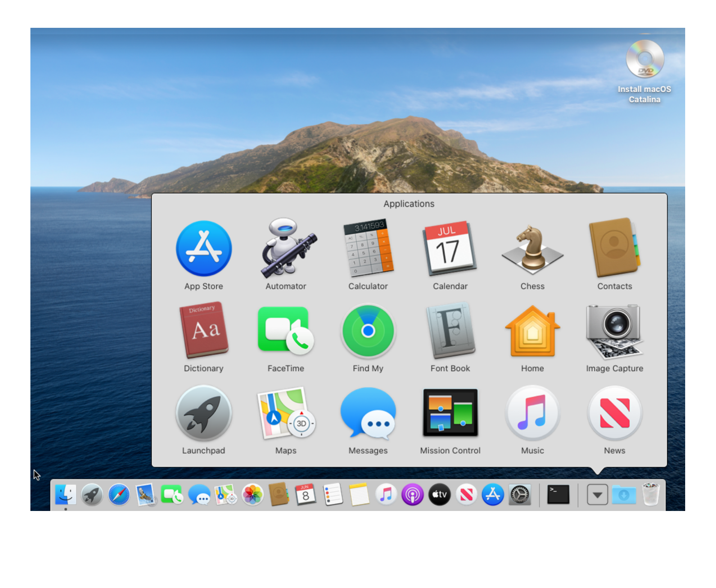Open News from the Applications stack grid
The width and height of the screenshot is (716, 588).
[x=615, y=413]
